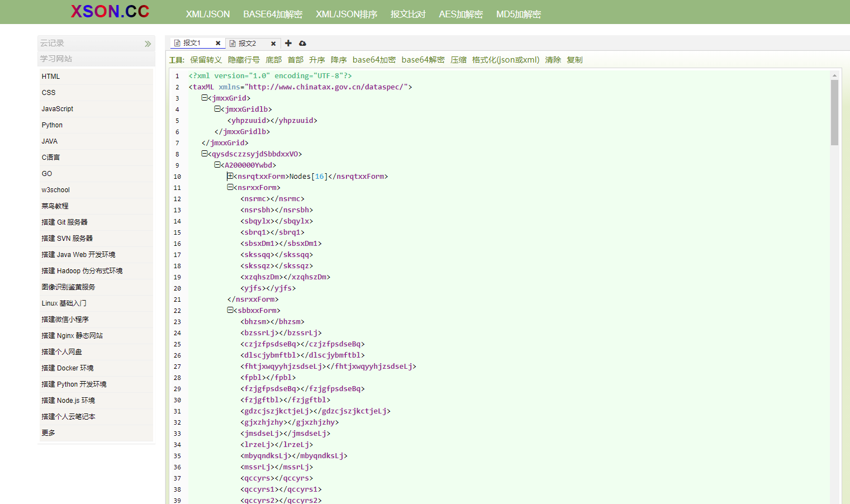The height and width of the screenshot is (504, 850).
Task: Click base64加密 tool
Action: (374, 60)
